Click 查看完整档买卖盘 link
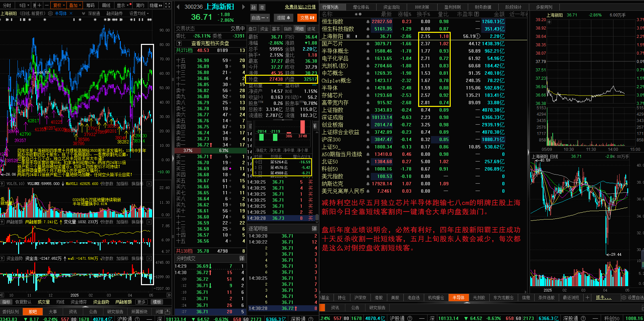 point(210,44)
